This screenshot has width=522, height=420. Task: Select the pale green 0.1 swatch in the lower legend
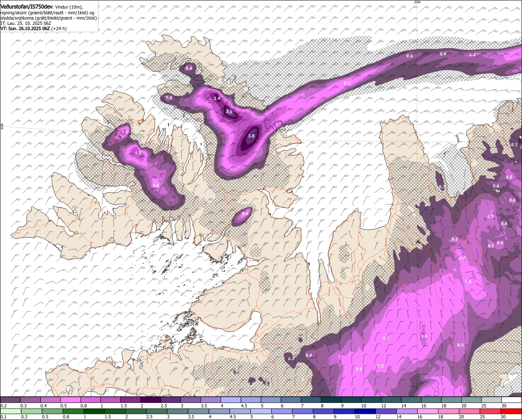coord(11,411)
